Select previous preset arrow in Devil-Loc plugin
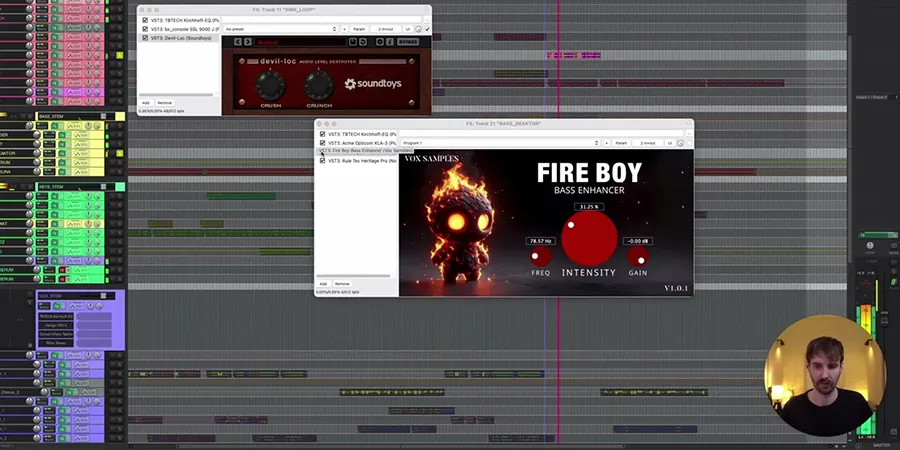The width and height of the screenshot is (900, 450). pyautogui.click(x=239, y=42)
